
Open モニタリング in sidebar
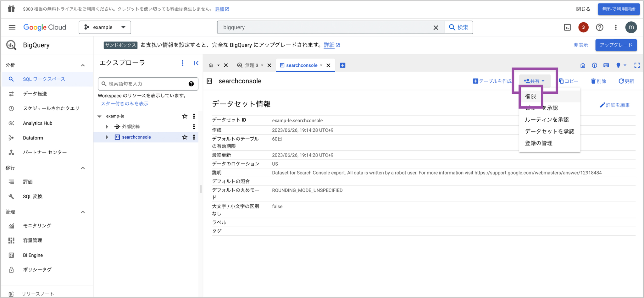pyautogui.click(x=47, y=226)
